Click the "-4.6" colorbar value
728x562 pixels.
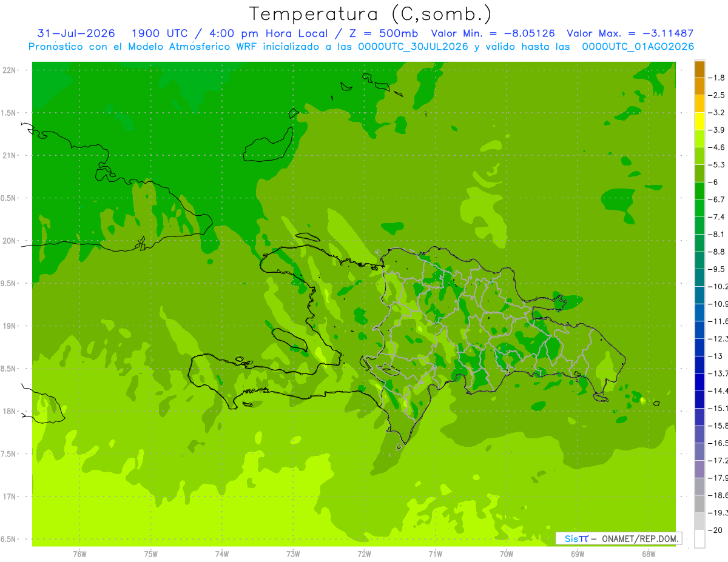click(x=717, y=147)
